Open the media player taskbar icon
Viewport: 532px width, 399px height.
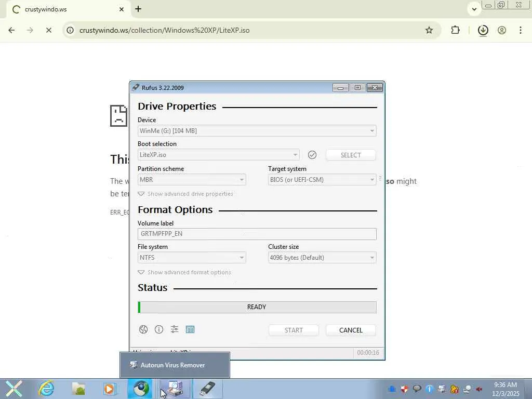(x=110, y=389)
